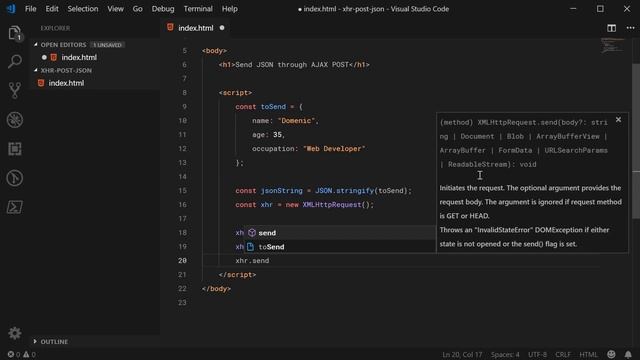The width and height of the screenshot is (640, 360).
Task: Click the opening script tag
Action: tap(235, 93)
